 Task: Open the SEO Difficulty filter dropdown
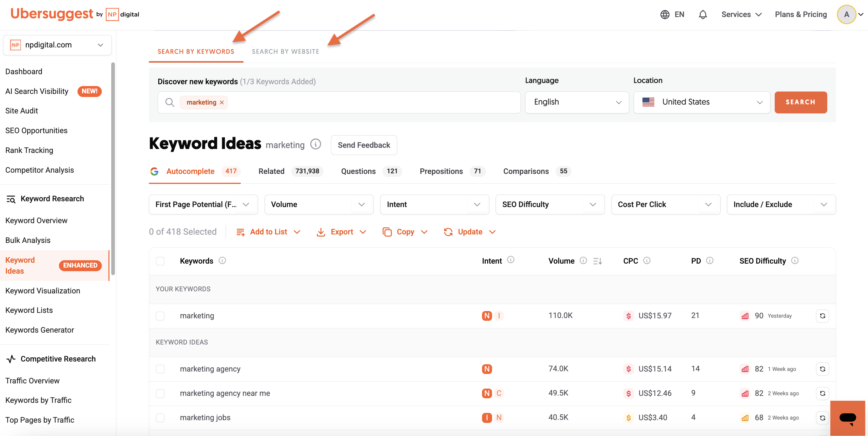[549, 204]
